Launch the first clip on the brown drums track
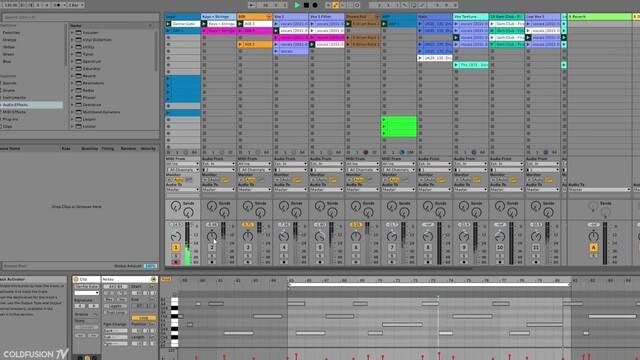This screenshot has width=640, height=360. tap(348, 24)
